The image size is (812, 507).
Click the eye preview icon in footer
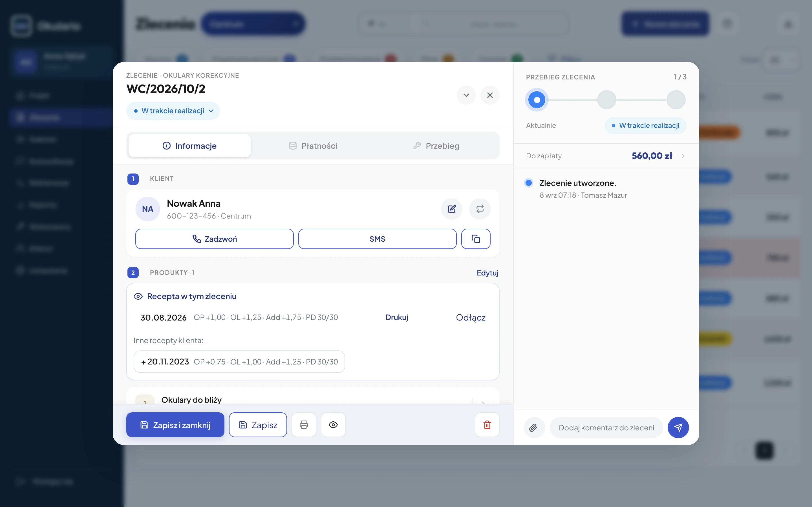(x=333, y=425)
